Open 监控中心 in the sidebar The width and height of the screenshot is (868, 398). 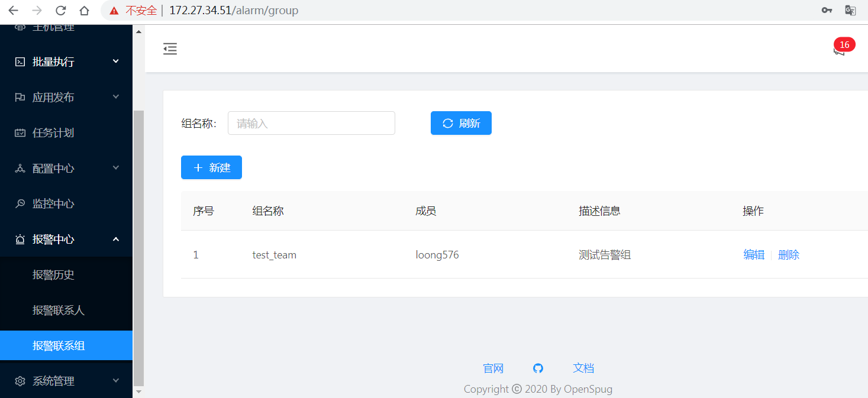pyautogui.click(x=66, y=203)
